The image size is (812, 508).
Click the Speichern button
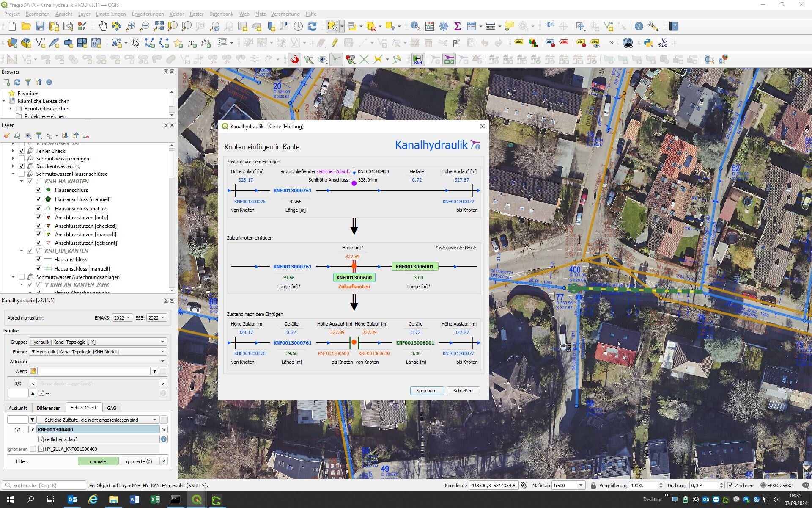[426, 390]
